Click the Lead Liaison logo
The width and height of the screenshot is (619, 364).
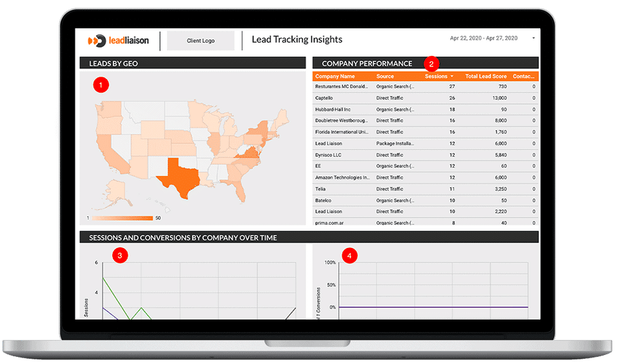tap(119, 40)
